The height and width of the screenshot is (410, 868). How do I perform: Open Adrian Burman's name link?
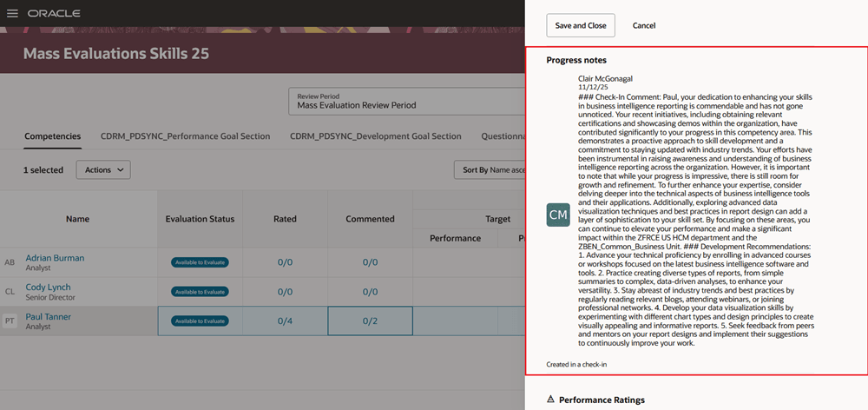[55, 258]
